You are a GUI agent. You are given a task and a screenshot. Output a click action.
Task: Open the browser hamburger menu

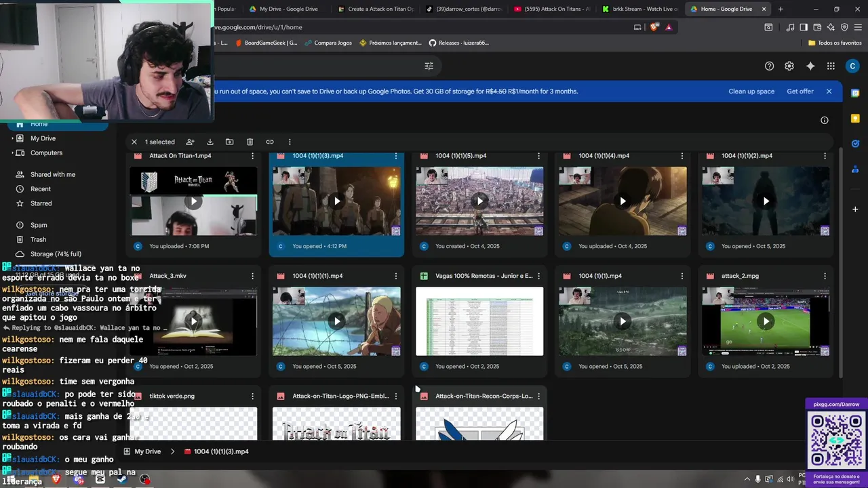858,27
